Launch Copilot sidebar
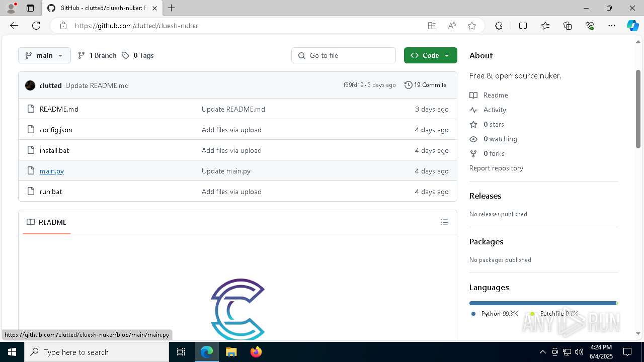This screenshot has height=362, width=644. [632, 26]
